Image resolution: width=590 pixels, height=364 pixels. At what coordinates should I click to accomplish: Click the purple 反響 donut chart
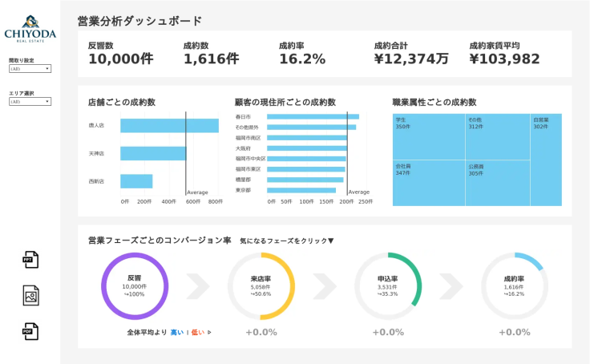(135, 286)
